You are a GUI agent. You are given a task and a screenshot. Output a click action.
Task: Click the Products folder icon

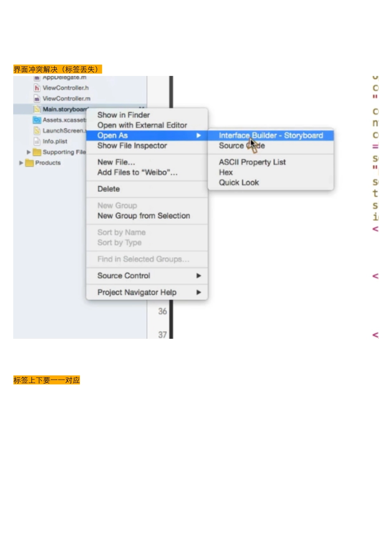[29, 163]
